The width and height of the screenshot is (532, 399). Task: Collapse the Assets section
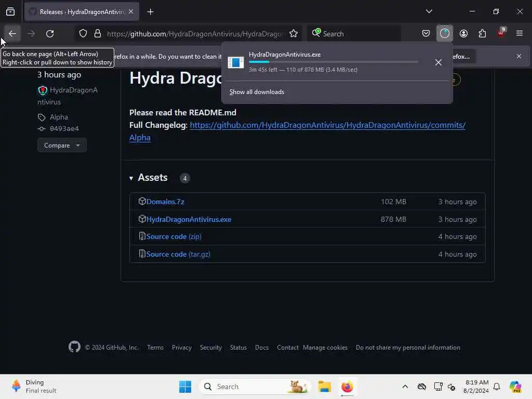click(149, 178)
